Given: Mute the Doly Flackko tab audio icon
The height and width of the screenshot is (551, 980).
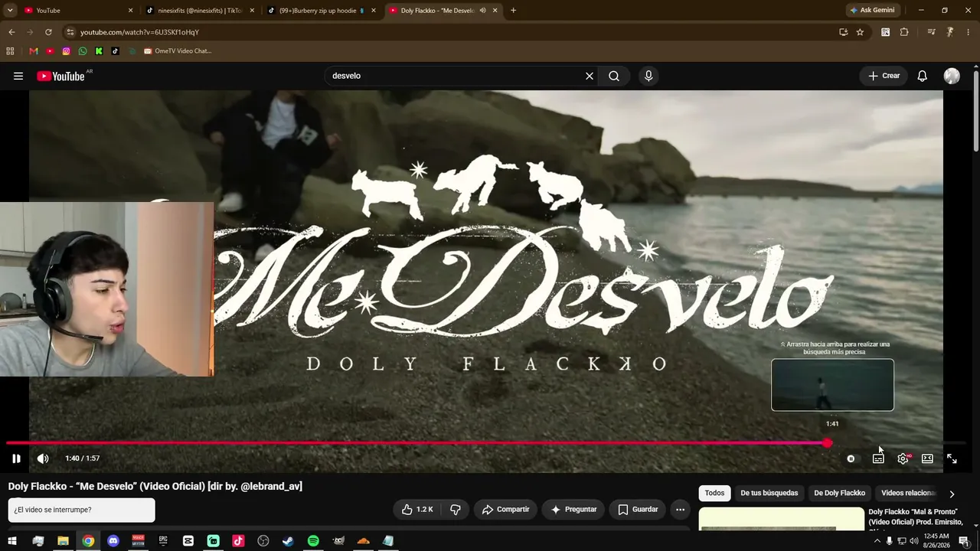Looking at the screenshot, I should [x=483, y=11].
